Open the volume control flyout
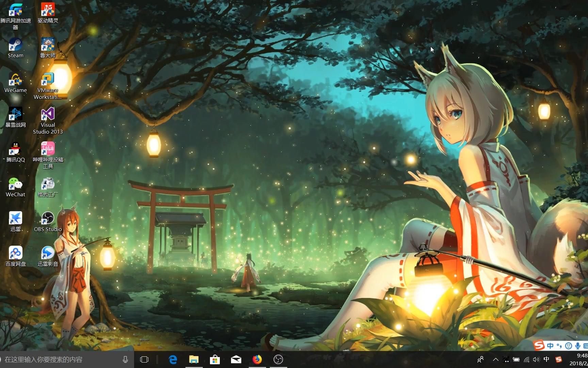This screenshot has width=588, height=368. 536,359
